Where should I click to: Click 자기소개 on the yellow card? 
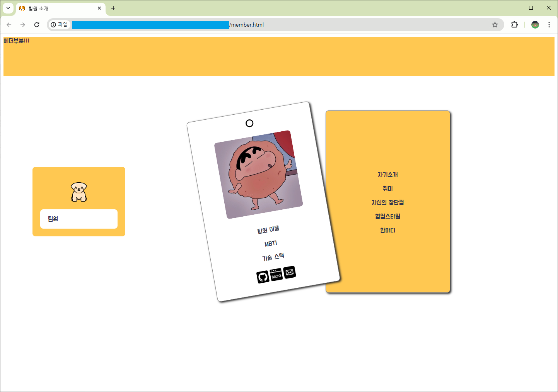point(388,175)
